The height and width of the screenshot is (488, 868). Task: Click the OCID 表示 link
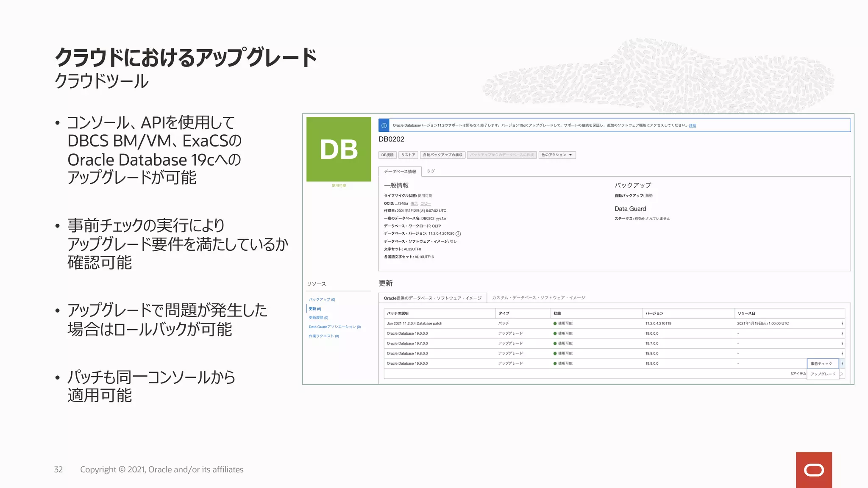click(414, 203)
